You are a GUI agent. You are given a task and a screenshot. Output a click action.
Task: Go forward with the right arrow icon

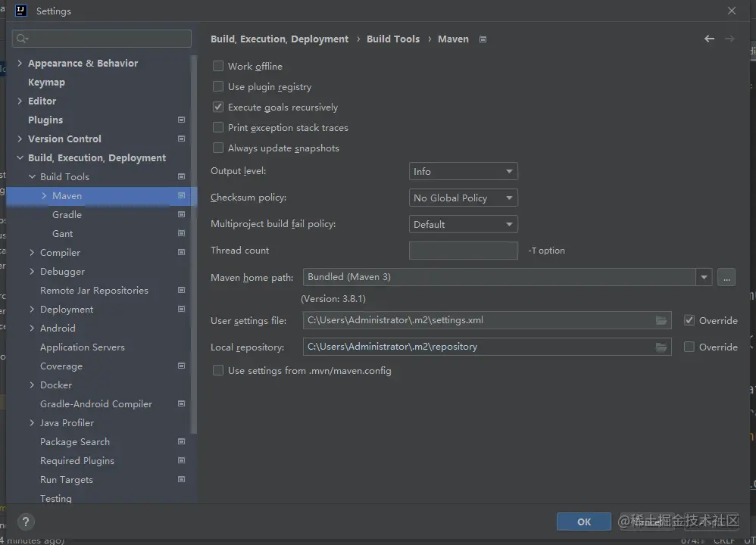730,39
